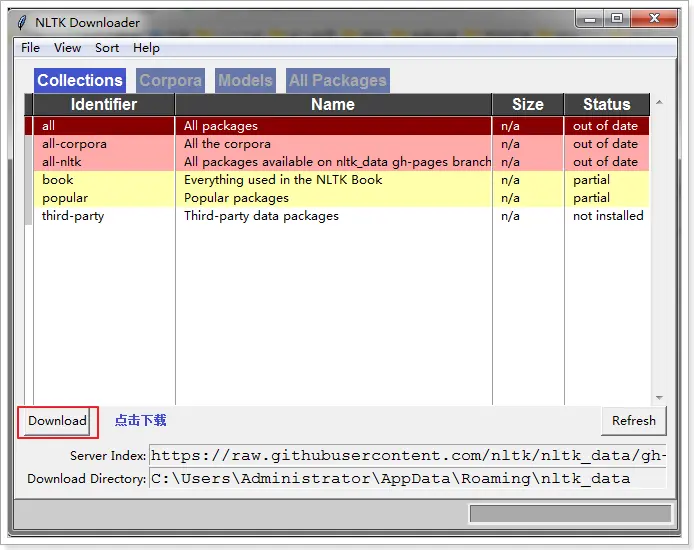Click the NLTK feather icon in title bar

(x=22, y=22)
